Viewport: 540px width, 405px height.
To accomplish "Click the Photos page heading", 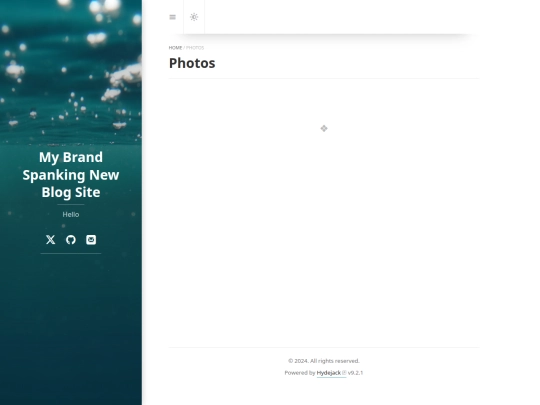I will point(192,63).
